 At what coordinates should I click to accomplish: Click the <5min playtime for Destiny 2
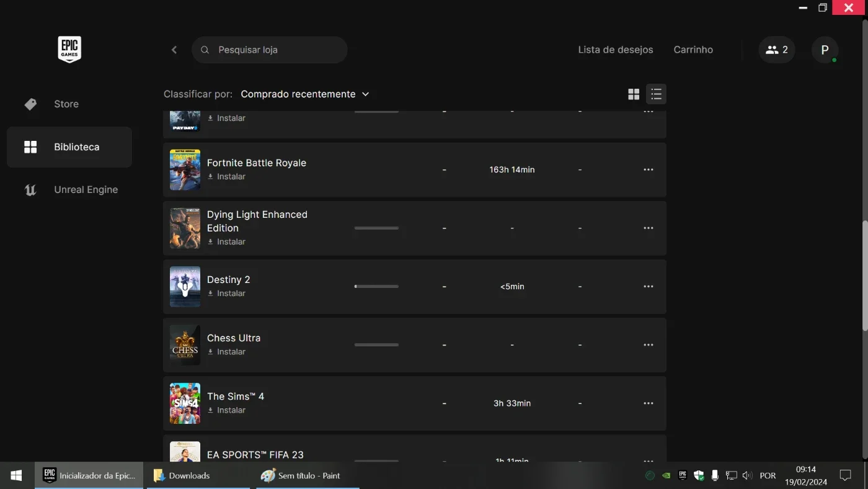[x=512, y=287]
